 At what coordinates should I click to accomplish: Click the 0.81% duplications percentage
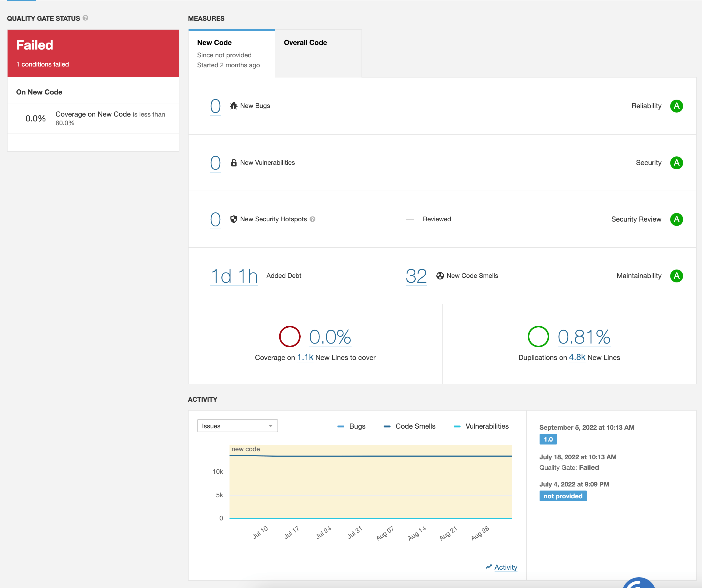point(584,337)
